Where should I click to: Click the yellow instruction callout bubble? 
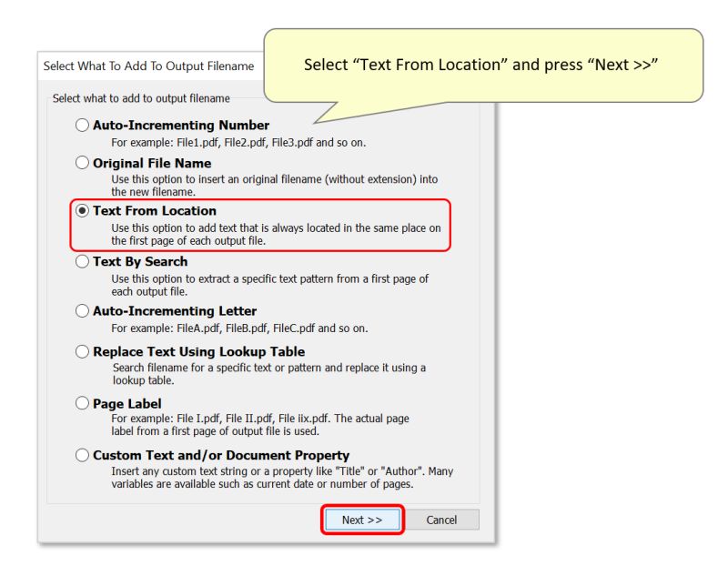click(x=482, y=65)
